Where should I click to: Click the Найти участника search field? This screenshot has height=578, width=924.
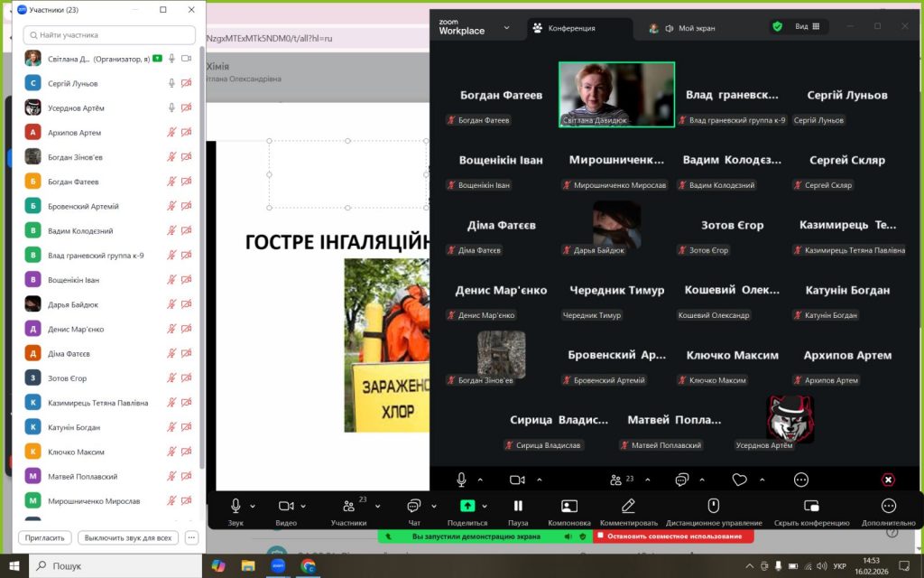point(109,35)
